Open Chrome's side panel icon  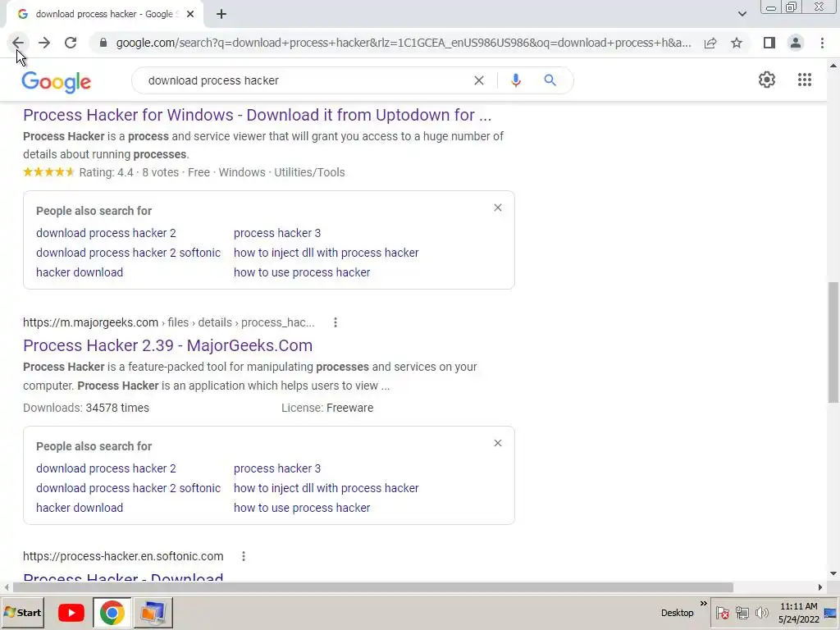(769, 43)
